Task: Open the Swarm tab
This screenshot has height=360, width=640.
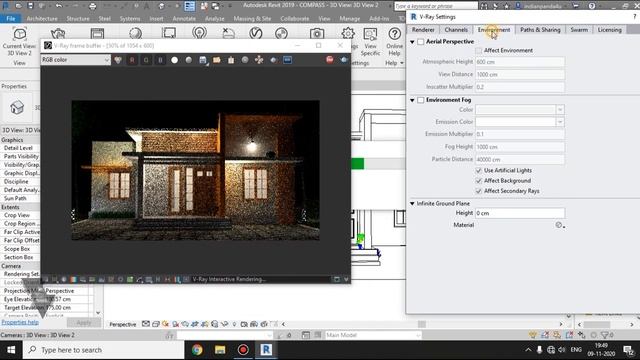Action: click(579, 30)
